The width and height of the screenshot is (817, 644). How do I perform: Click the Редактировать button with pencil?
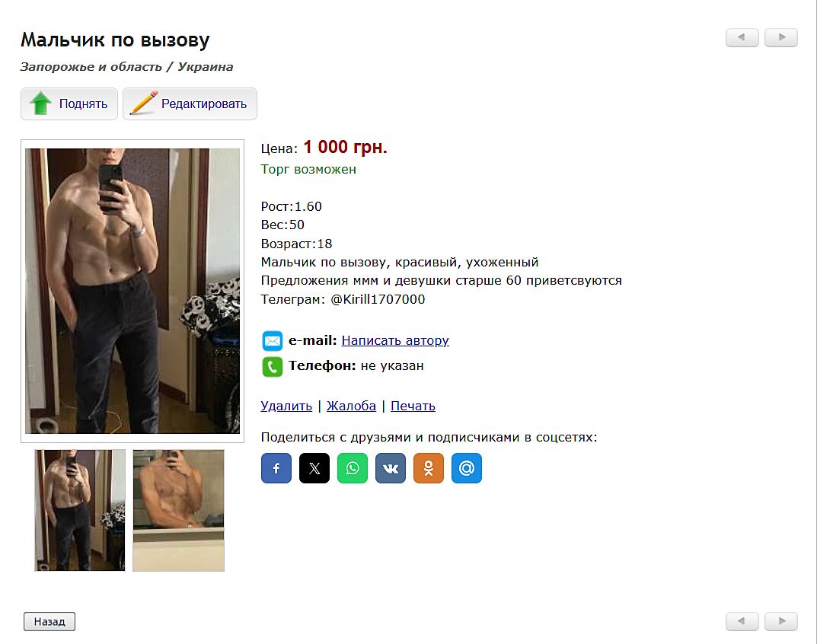tap(190, 104)
